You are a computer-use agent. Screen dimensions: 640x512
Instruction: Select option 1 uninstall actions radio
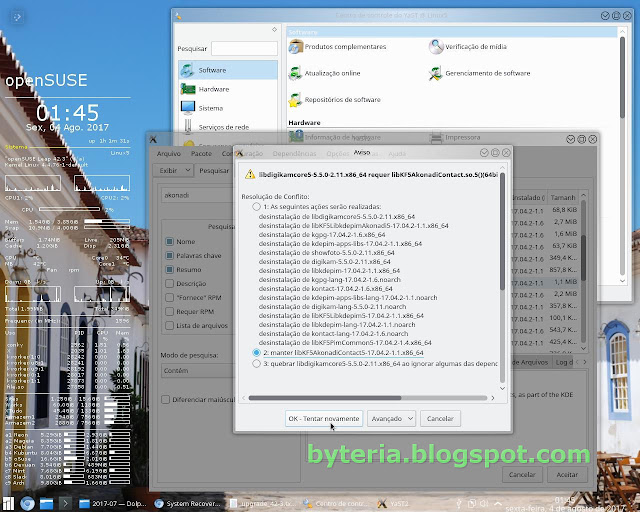coord(256,207)
